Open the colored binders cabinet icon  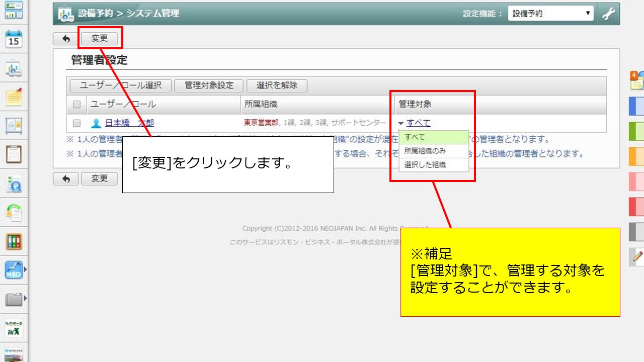pyautogui.click(x=14, y=241)
